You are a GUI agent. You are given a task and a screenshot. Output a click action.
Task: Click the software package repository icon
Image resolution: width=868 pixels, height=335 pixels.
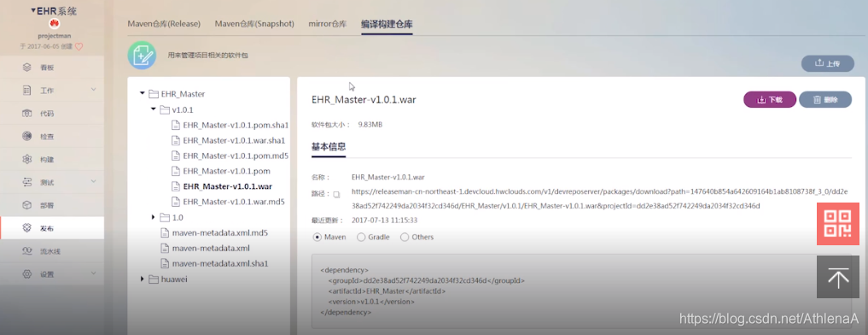coord(142,55)
